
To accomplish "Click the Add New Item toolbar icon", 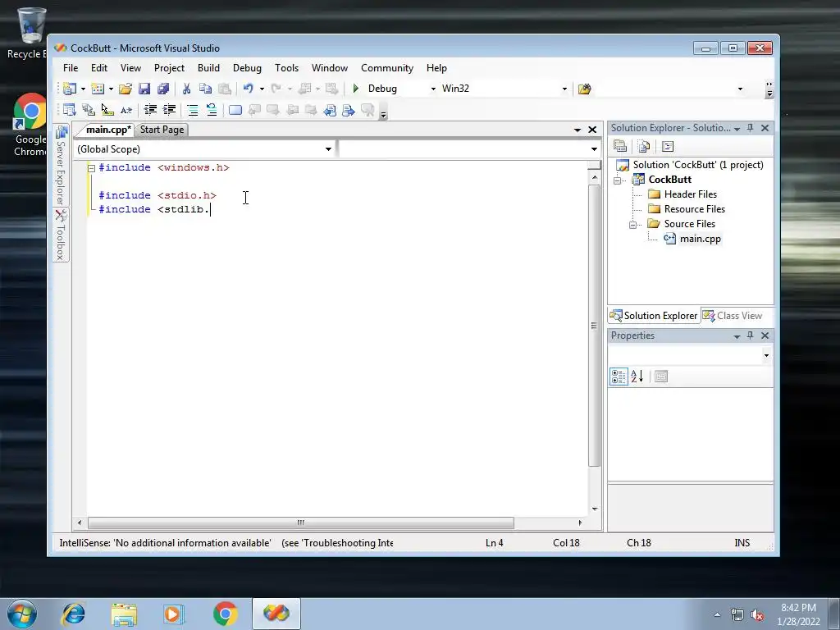I will tap(98, 89).
